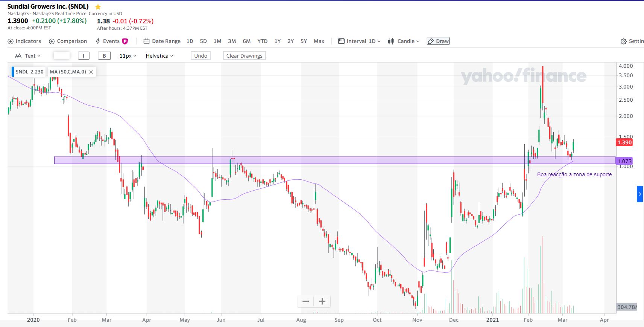Image resolution: width=644 pixels, height=327 pixels.
Task: Expand the Text drawing tool dropdown
Action: [x=28, y=56]
